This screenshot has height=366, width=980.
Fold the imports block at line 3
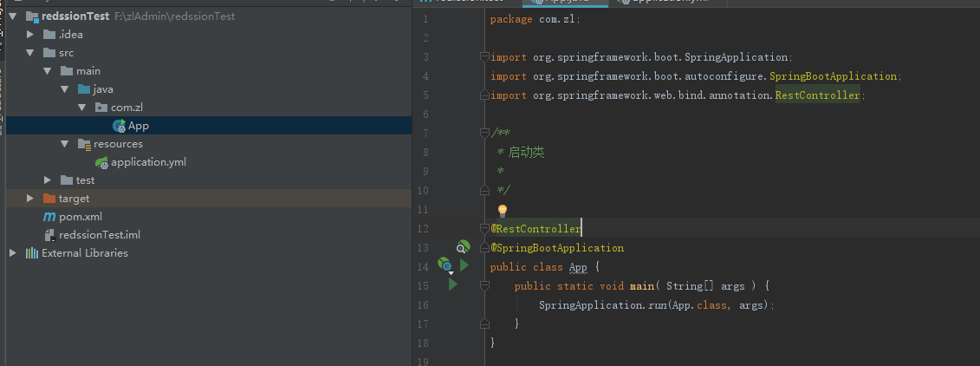[x=485, y=57]
